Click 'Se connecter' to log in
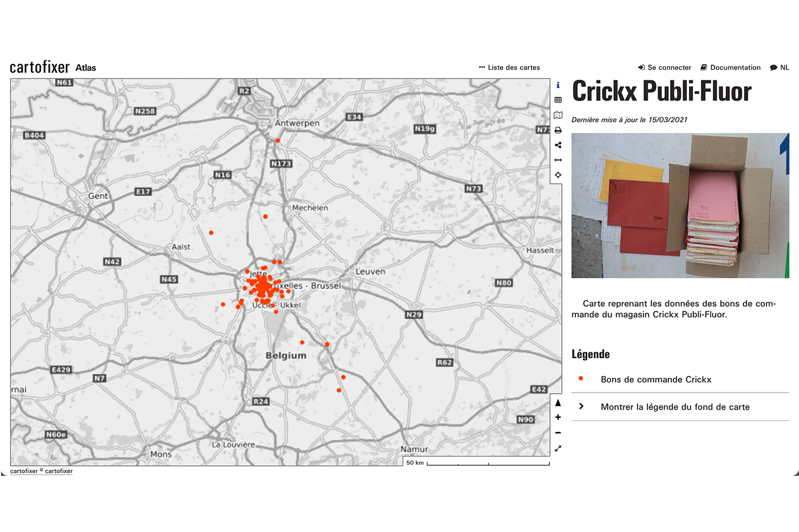Viewport: 799px width, 532px height. click(665, 67)
